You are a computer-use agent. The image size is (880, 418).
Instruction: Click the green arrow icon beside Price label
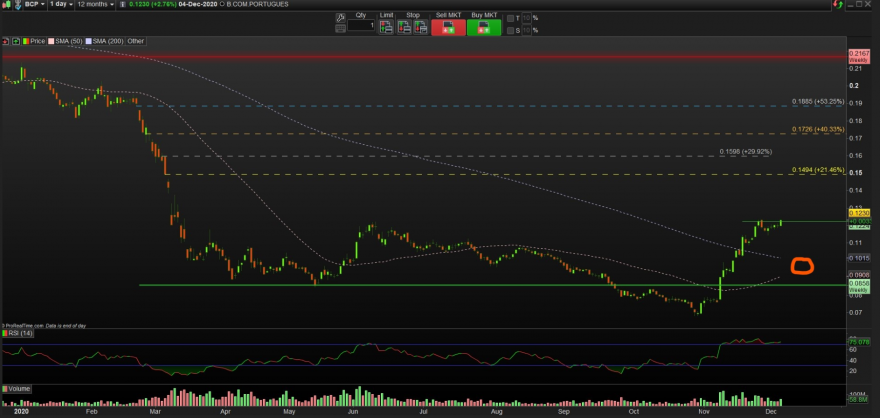pos(16,41)
